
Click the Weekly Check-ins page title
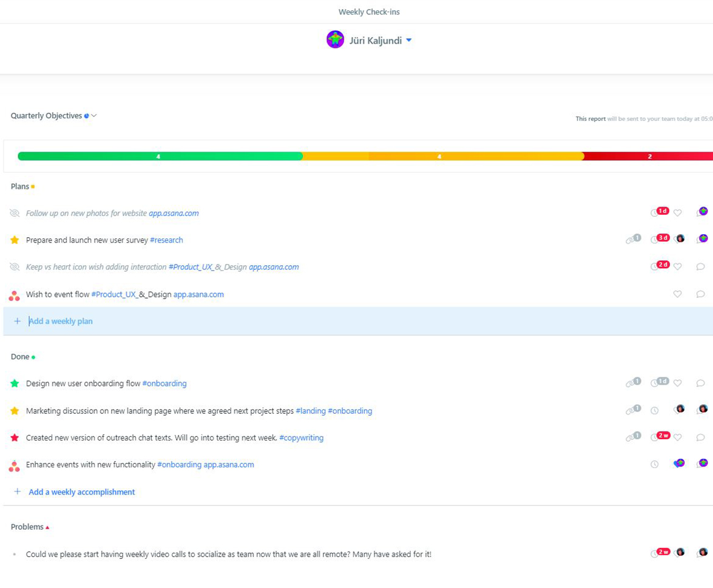369,12
